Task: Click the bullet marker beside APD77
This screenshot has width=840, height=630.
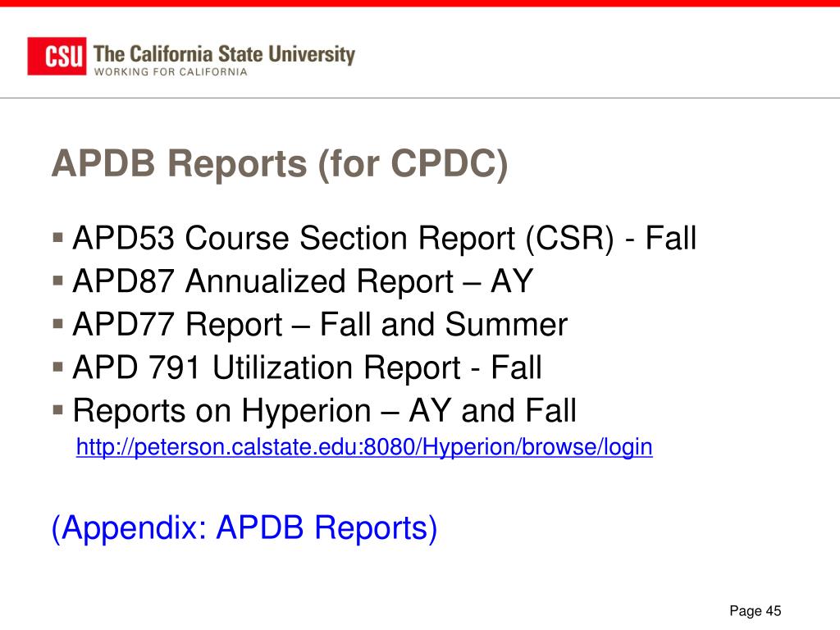Action: coord(58,323)
